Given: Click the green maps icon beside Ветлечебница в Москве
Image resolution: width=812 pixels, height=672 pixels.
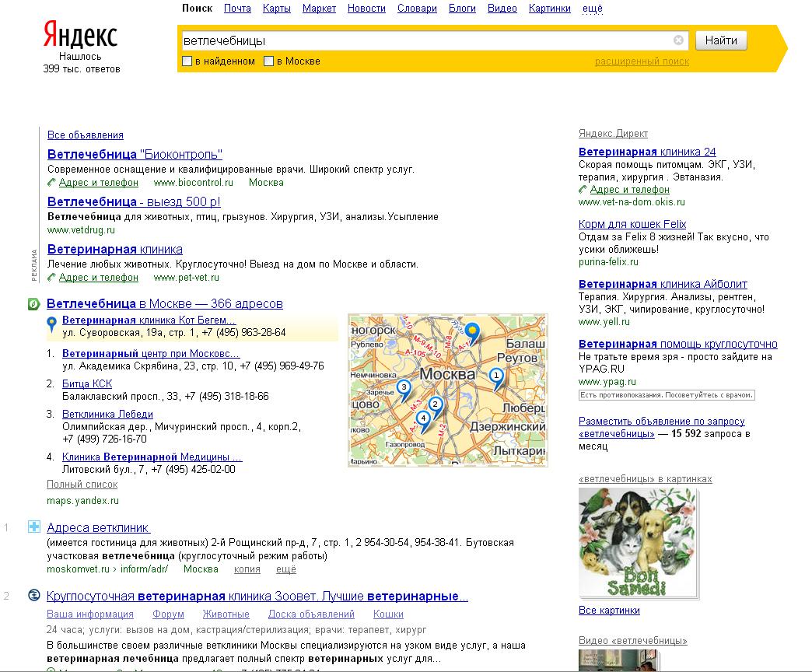Looking at the screenshot, I should coord(33,304).
